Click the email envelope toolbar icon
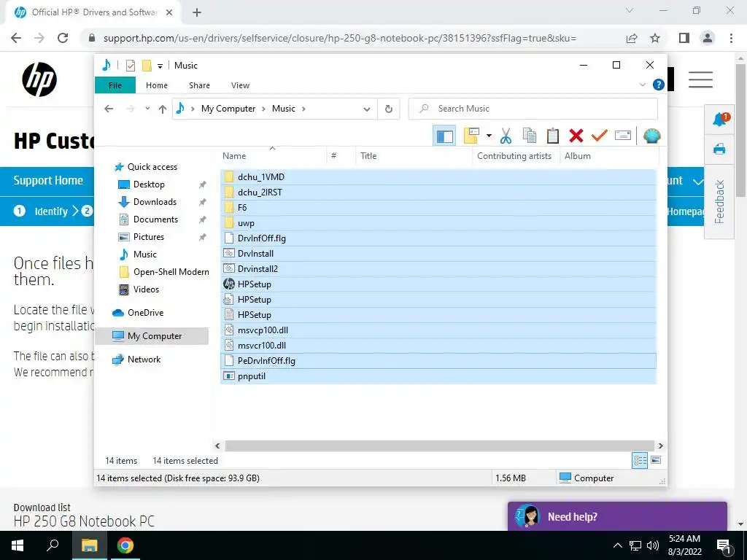The image size is (747, 560). pyautogui.click(x=623, y=136)
